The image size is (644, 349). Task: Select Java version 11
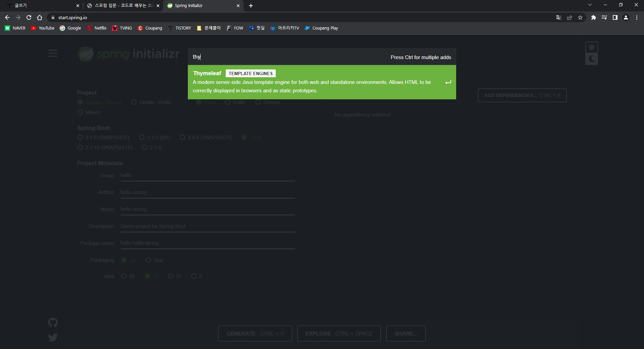pyautogui.click(x=175, y=277)
